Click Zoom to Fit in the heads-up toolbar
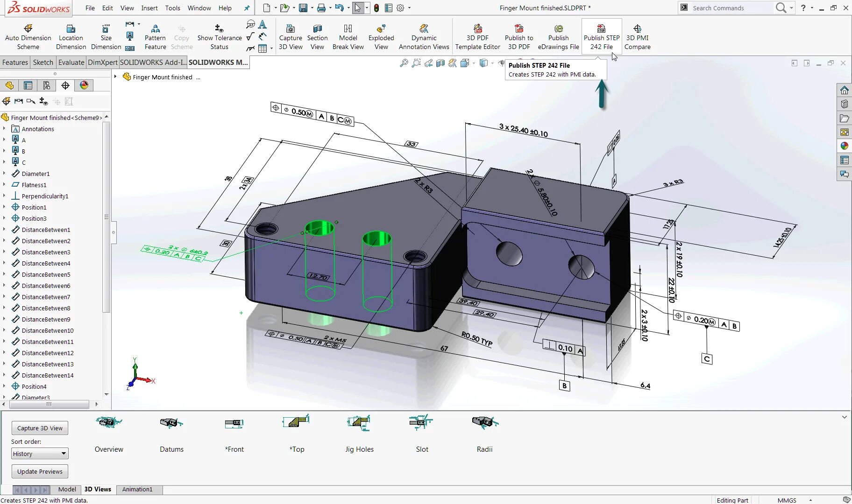 pyautogui.click(x=404, y=63)
